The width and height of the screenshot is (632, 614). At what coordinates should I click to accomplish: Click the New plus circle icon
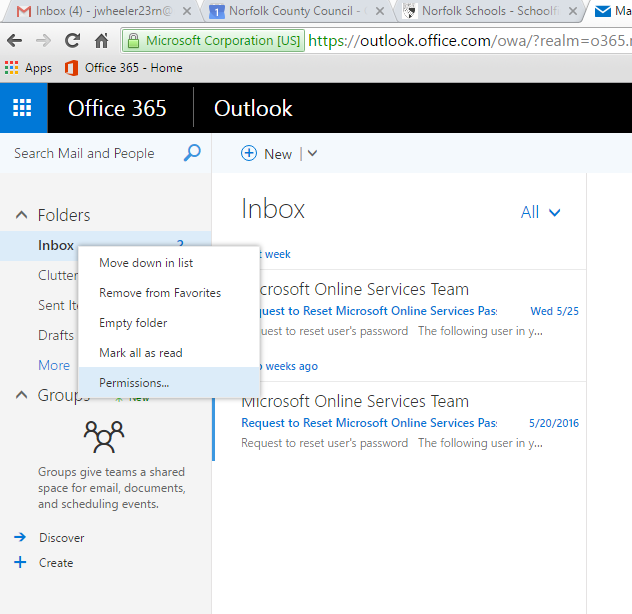coord(249,153)
